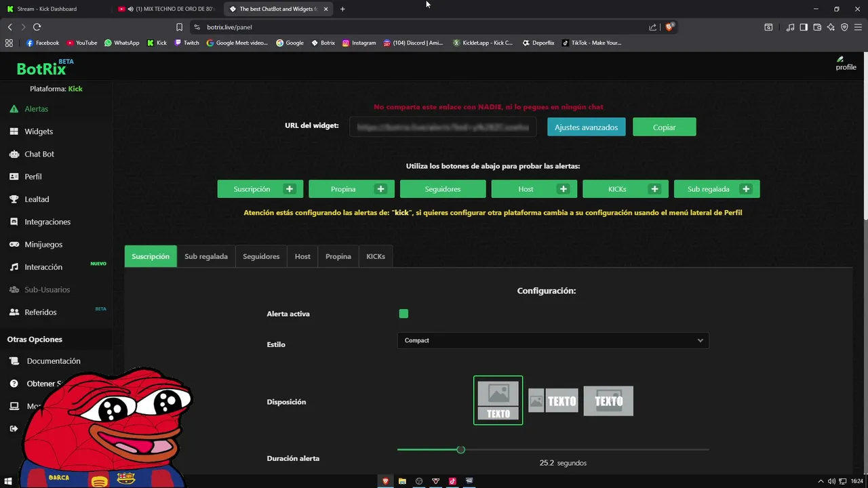Click the profile icon at top right
The width and height of the screenshot is (868, 488).
click(x=845, y=63)
